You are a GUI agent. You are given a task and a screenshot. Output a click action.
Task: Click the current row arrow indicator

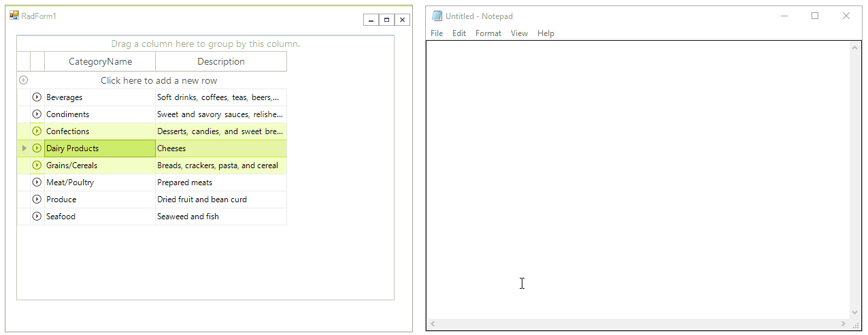coord(24,148)
